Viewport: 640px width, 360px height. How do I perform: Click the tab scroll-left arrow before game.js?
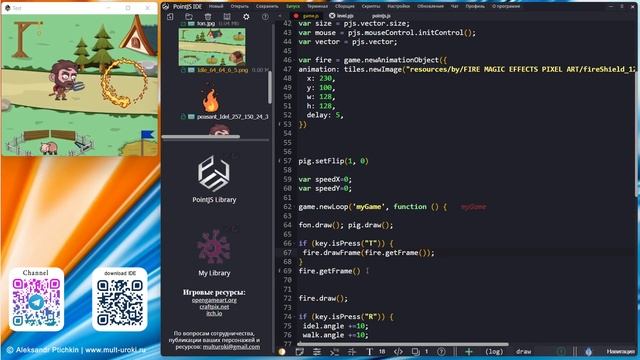pos(280,16)
